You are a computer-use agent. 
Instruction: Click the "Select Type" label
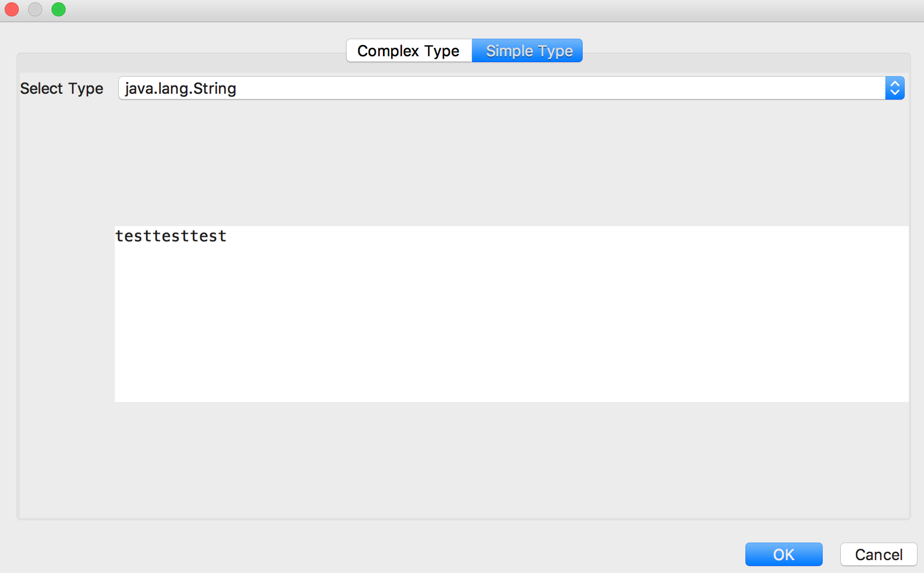pos(61,88)
